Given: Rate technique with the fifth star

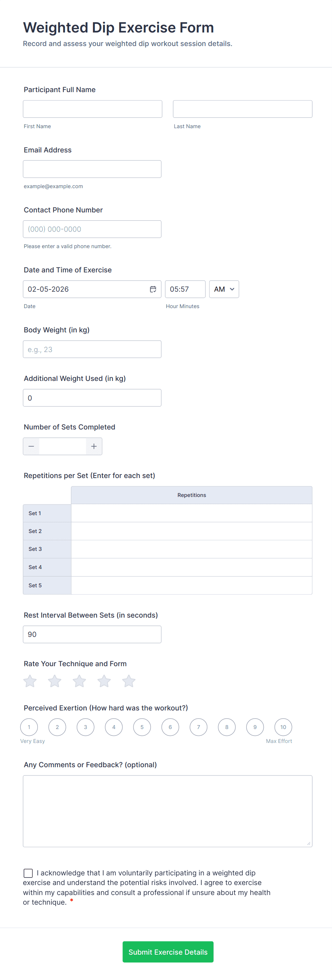Looking at the screenshot, I should point(129,681).
